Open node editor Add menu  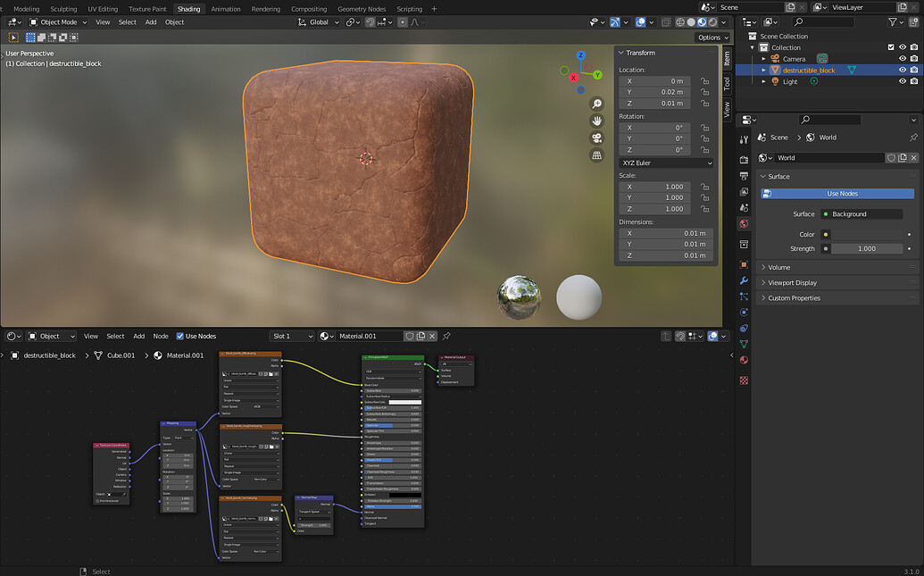pos(138,336)
